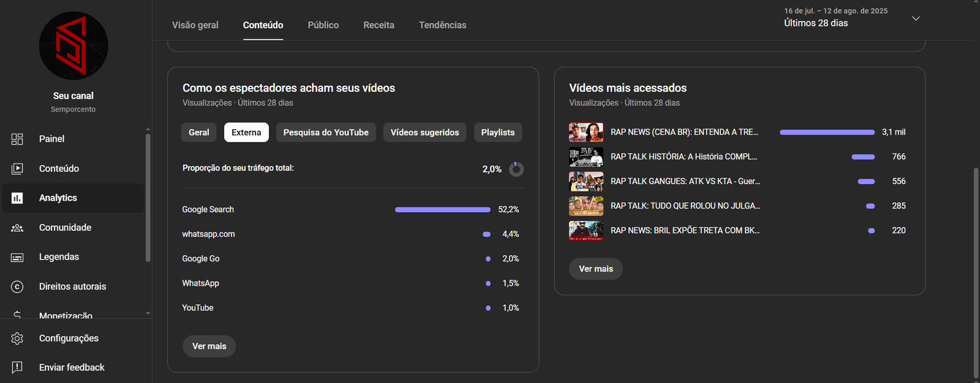This screenshot has width=980, height=383.
Task: Click the RAP NEWS (CENA BR) views bar
Action: 827,132
